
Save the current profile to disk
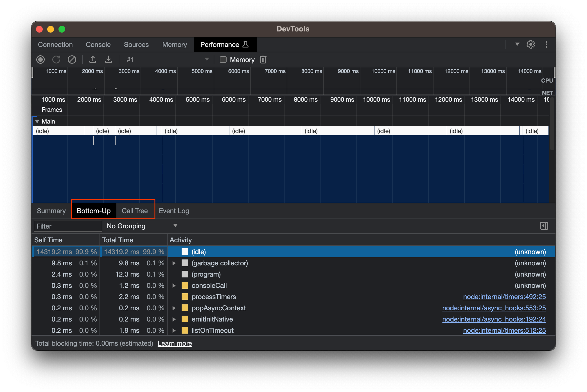tap(109, 60)
